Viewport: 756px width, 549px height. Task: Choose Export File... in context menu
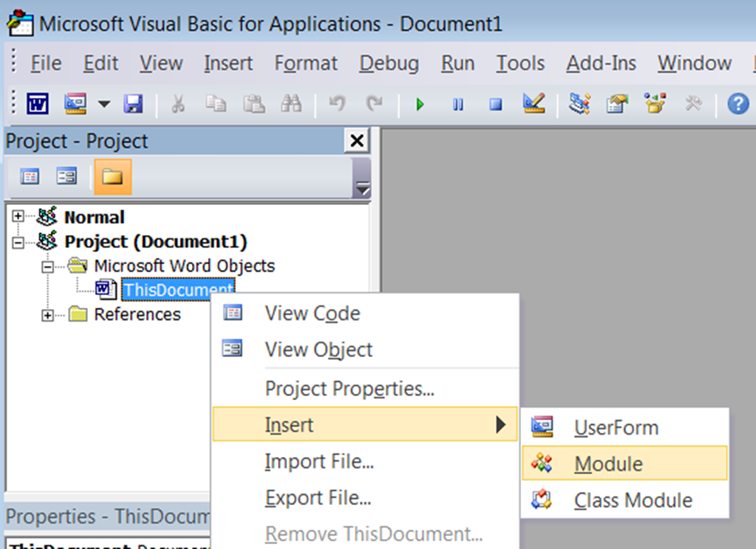tap(365, 498)
